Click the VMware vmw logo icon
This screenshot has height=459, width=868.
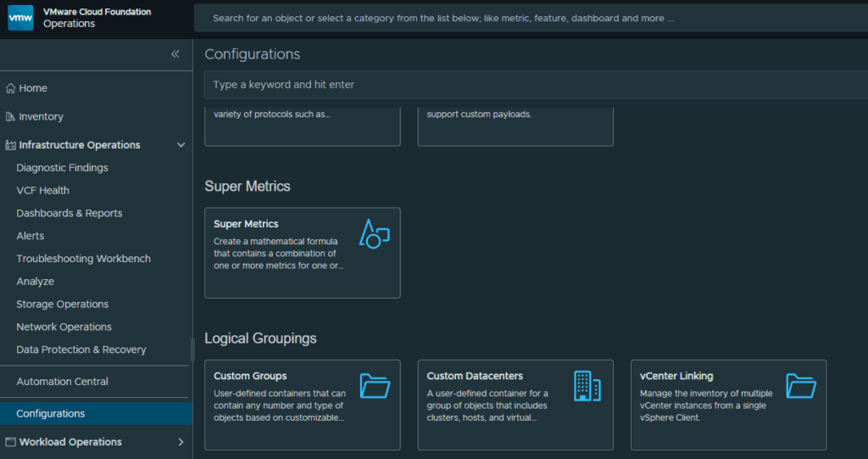click(x=20, y=18)
